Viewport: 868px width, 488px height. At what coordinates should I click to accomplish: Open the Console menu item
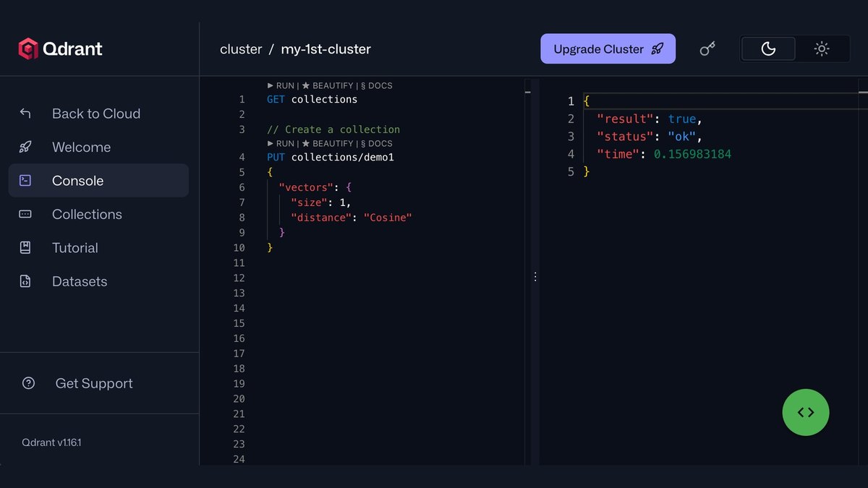pyautogui.click(x=98, y=181)
